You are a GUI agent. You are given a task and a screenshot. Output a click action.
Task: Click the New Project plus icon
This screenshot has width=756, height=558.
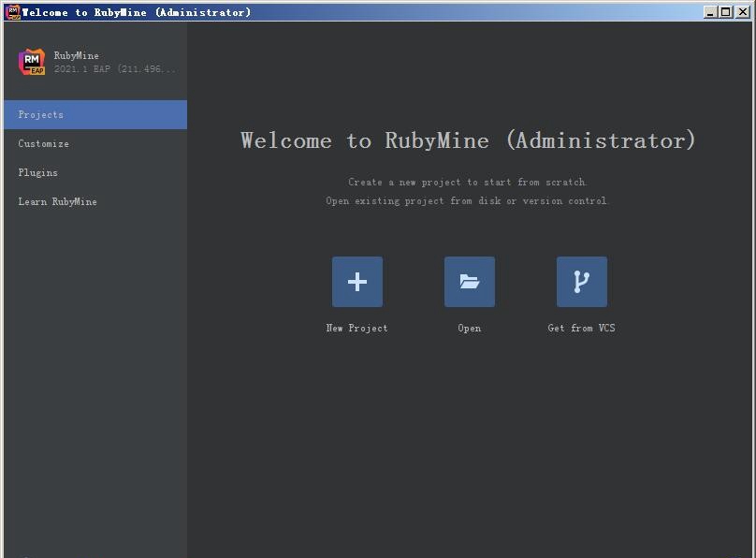pos(357,282)
